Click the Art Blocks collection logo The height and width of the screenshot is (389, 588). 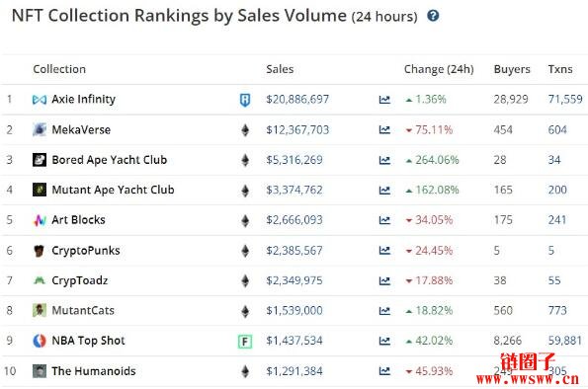[40, 220]
